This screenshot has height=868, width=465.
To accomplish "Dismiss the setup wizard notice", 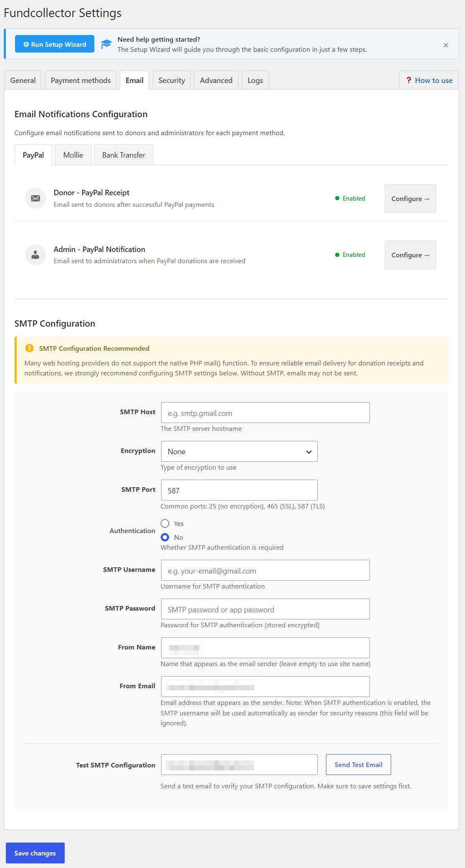I will (446, 45).
